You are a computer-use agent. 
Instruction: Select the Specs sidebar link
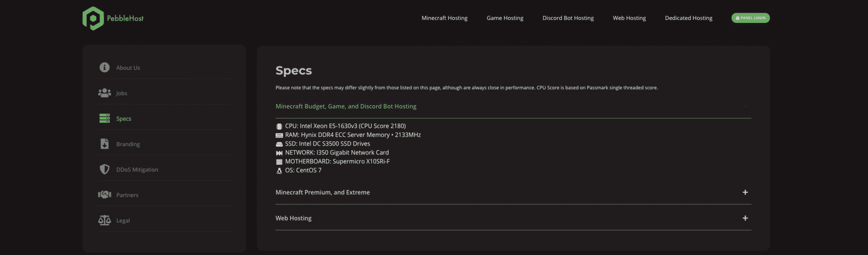[x=124, y=119]
